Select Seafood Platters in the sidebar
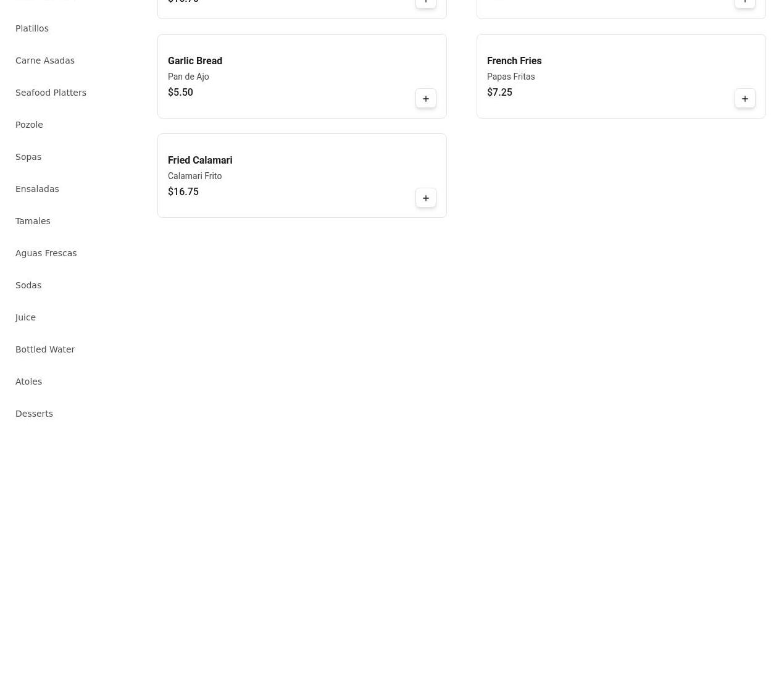 [x=51, y=93]
